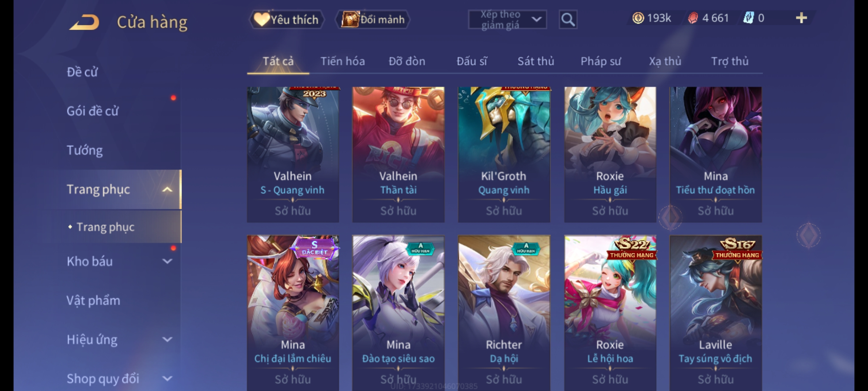Tap the gold coin balance icon

coord(638,18)
